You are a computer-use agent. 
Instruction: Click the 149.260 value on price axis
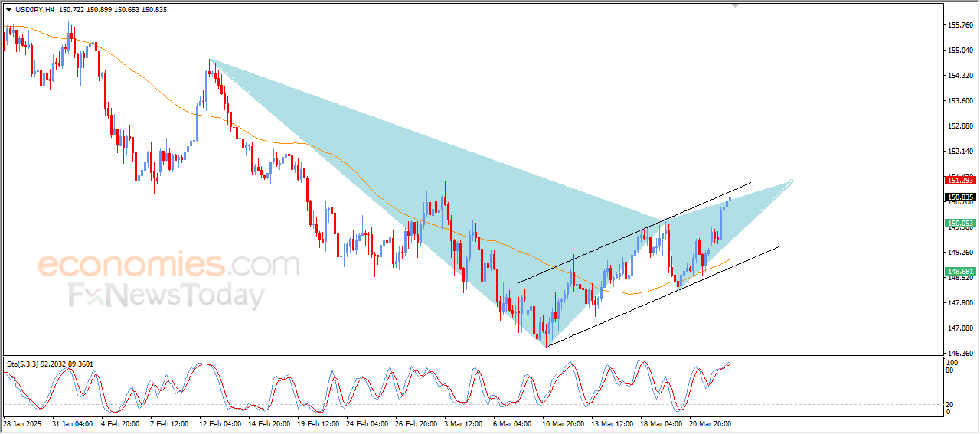(x=960, y=253)
